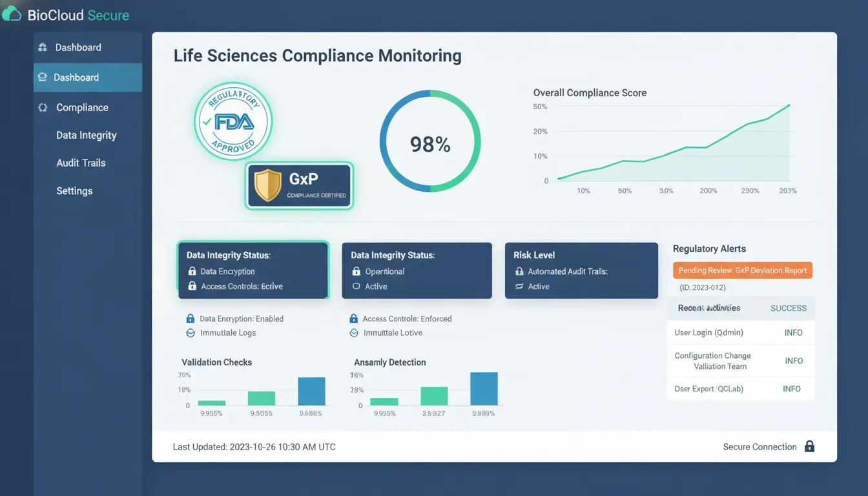Select the highlighted Dashboard sidebar item

point(88,77)
